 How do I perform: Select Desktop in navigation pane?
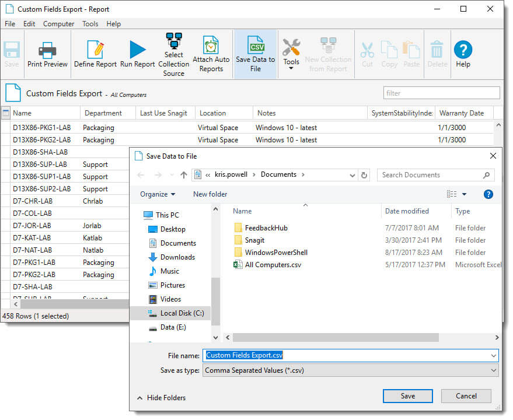[167, 229]
